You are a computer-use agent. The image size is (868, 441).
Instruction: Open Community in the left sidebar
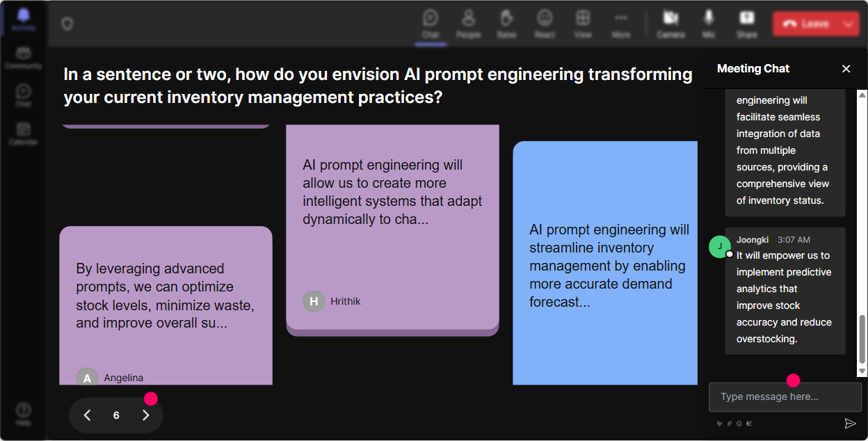coord(23,58)
